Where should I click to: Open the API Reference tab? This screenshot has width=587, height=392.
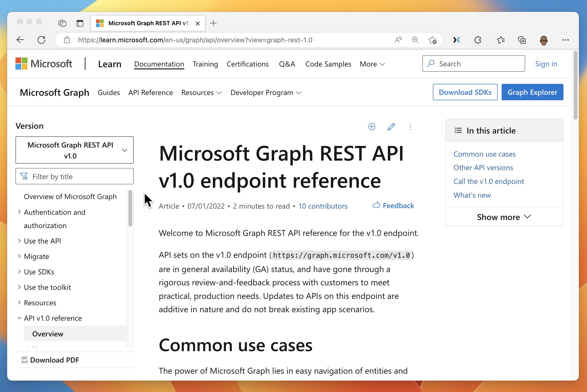tap(150, 92)
